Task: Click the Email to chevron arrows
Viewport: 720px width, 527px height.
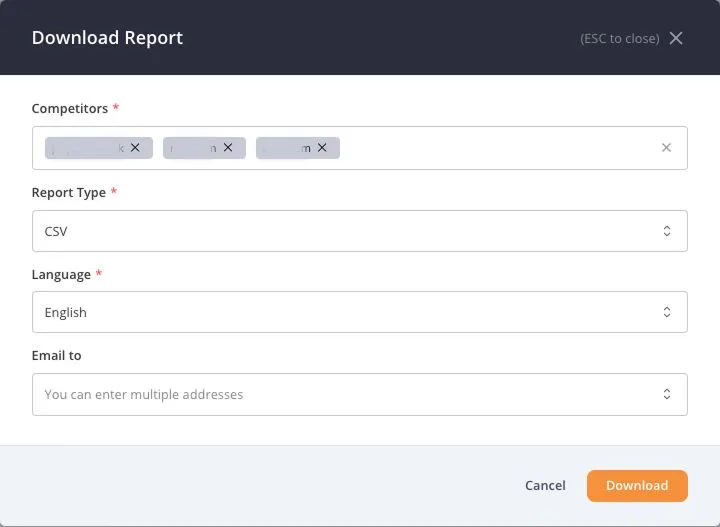Action: tap(667, 394)
